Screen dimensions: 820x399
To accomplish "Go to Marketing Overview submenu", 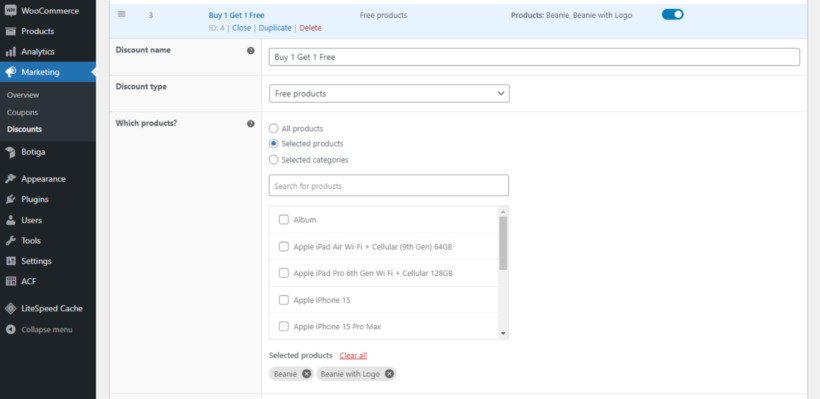I will (x=23, y=95).
